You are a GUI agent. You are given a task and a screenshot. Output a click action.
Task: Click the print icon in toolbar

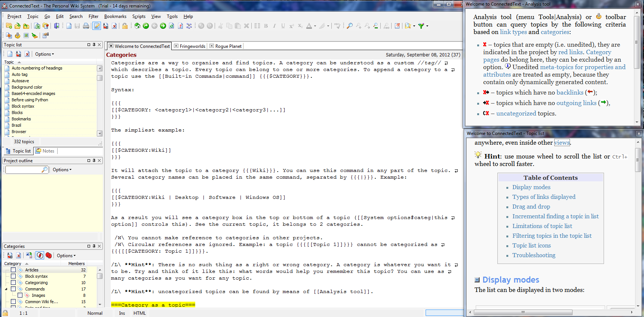coord(86,26)
